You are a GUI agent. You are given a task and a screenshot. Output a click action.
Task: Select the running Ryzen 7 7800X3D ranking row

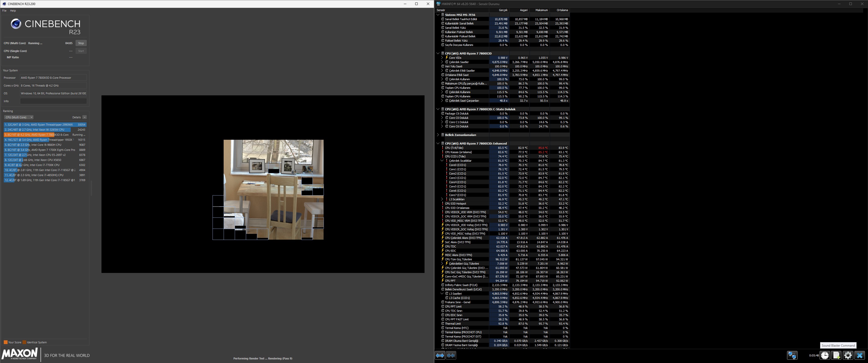coord(45,135)
